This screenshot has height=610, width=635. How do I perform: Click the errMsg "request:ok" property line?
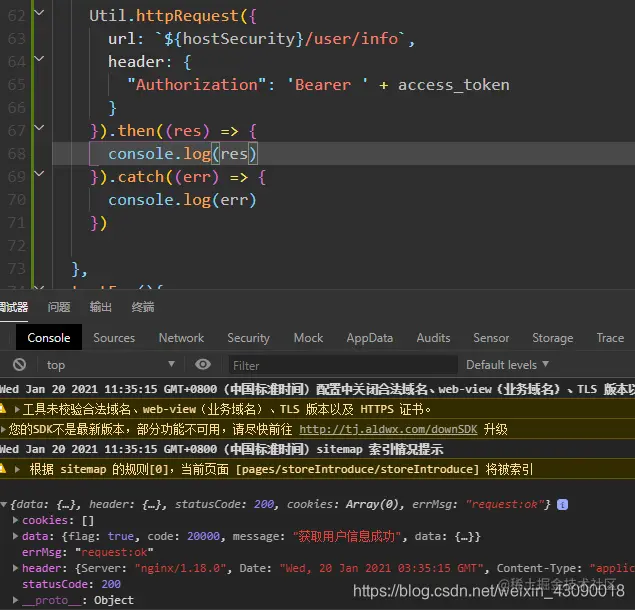[87, 552]
